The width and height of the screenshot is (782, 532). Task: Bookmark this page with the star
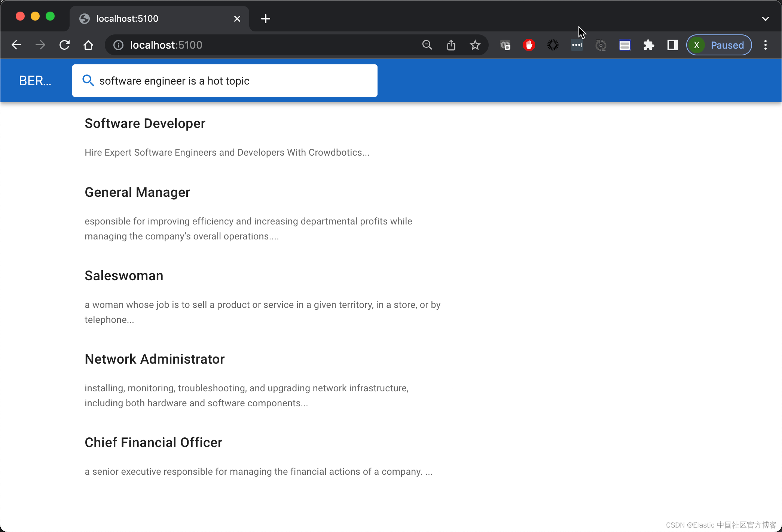coord(475,45)
